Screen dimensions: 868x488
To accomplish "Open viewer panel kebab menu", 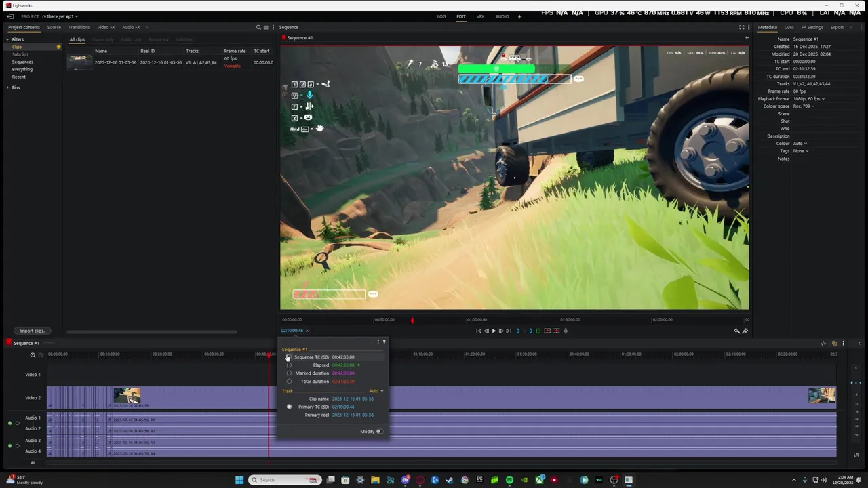I will click(x=749, y=27).
